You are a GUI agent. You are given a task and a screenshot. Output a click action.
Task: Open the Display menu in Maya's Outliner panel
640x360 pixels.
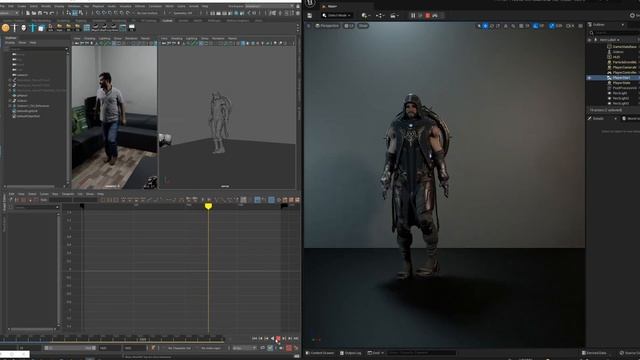[x=9, y=42]
